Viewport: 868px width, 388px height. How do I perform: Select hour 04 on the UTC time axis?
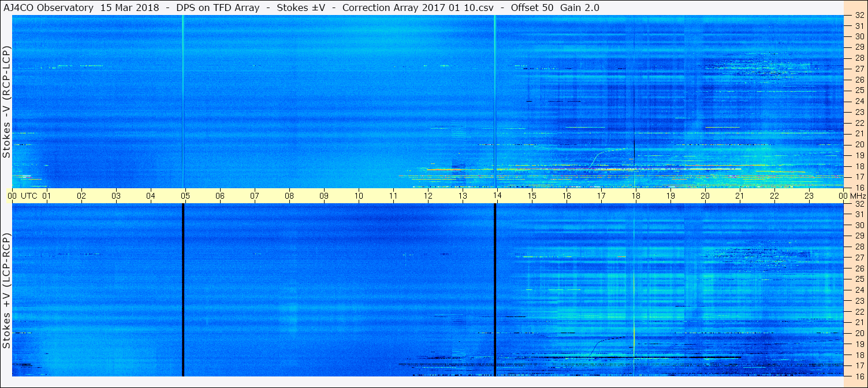[x=151, y=196]
